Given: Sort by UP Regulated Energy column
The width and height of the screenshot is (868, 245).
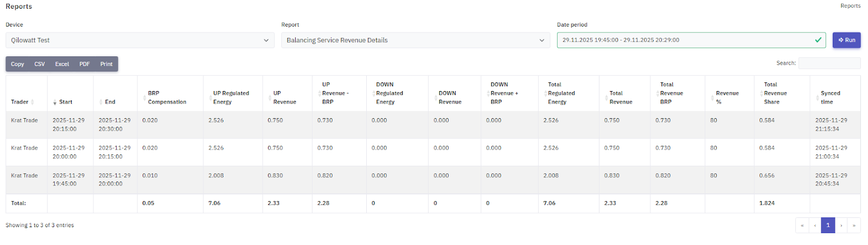Looking at the screenshot, I should [231, 98].
